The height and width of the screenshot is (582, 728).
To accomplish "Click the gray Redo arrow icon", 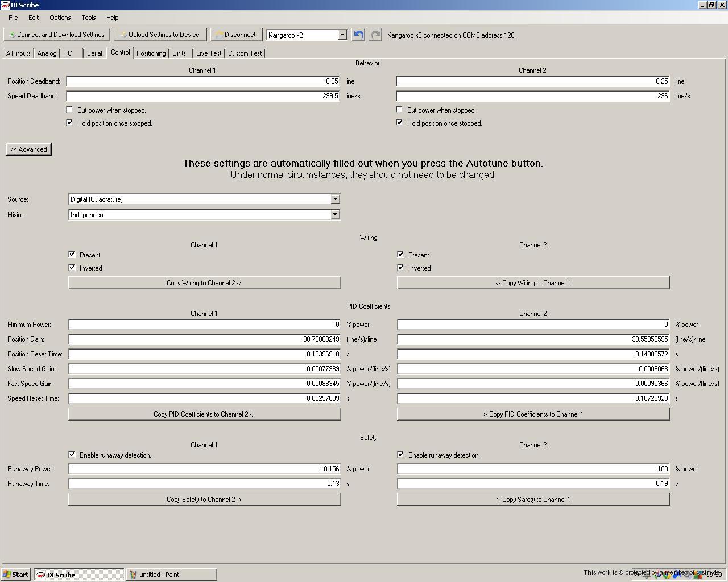I will (375, 35).
